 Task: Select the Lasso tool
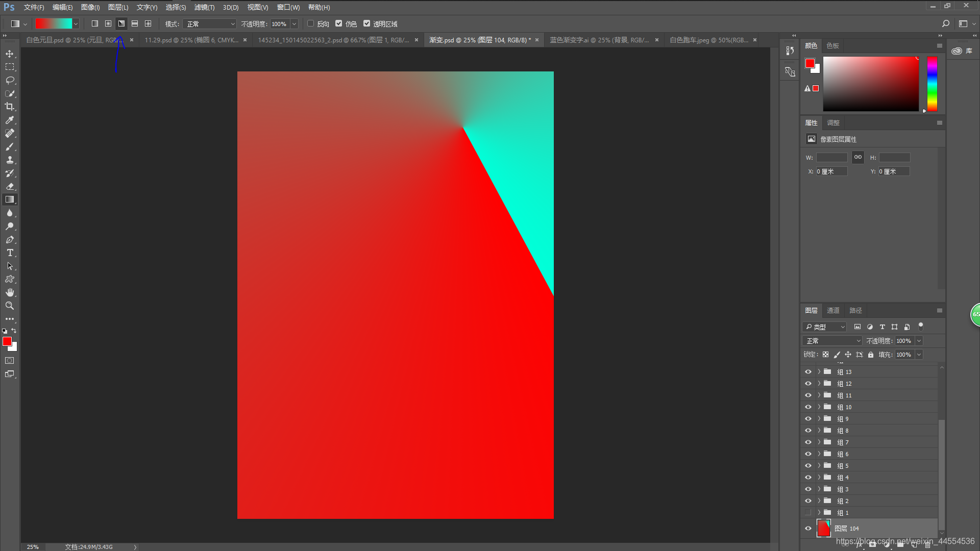pos(10,80)
